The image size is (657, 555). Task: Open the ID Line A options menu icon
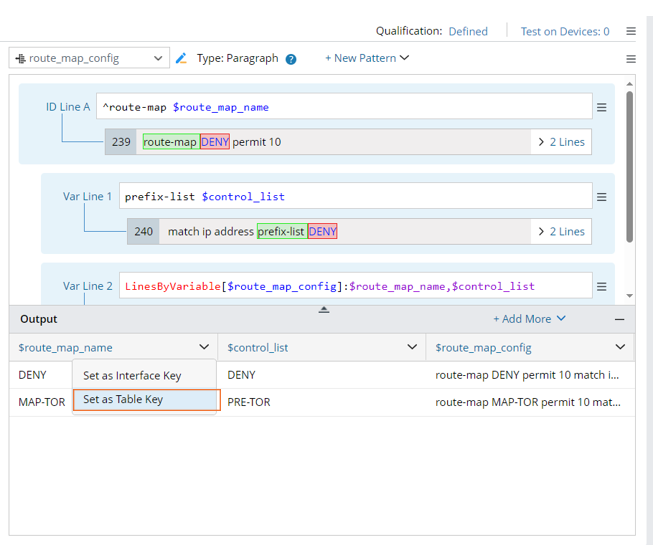coord(601,108)
